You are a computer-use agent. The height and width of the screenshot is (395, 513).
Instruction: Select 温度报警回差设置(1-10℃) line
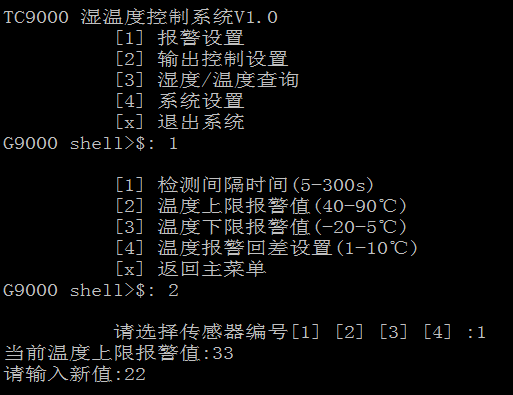tap(266, 248)
